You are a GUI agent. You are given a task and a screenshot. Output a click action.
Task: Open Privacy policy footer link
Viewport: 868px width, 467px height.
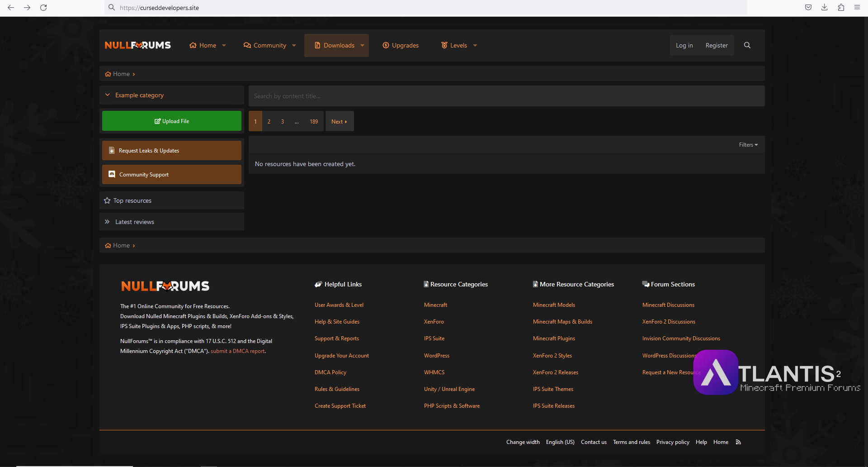click(673, 442)
